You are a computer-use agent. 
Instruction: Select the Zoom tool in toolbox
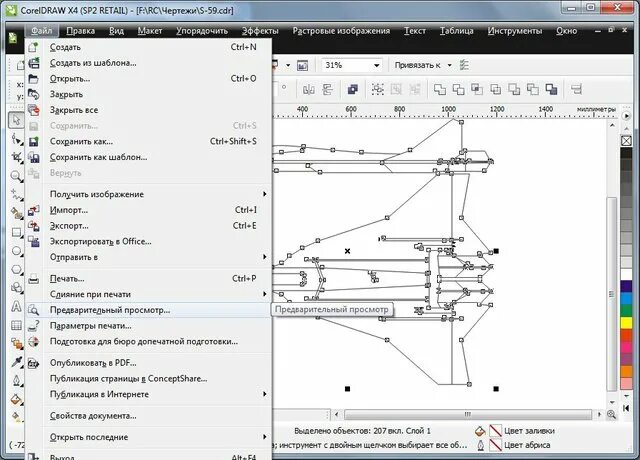click(x=16, y=176)
